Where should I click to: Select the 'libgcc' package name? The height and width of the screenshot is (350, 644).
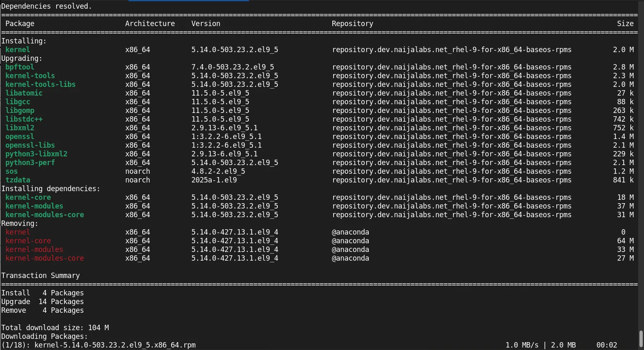coord(18,102)
